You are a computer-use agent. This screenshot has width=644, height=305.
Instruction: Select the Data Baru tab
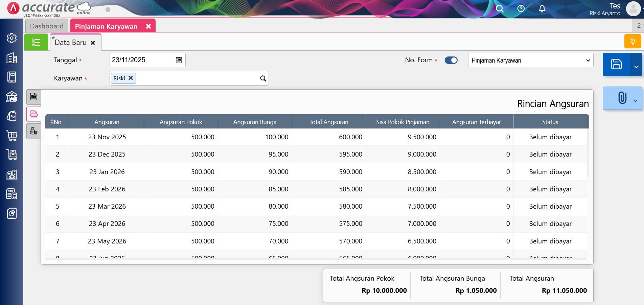(x=70, y=43)
